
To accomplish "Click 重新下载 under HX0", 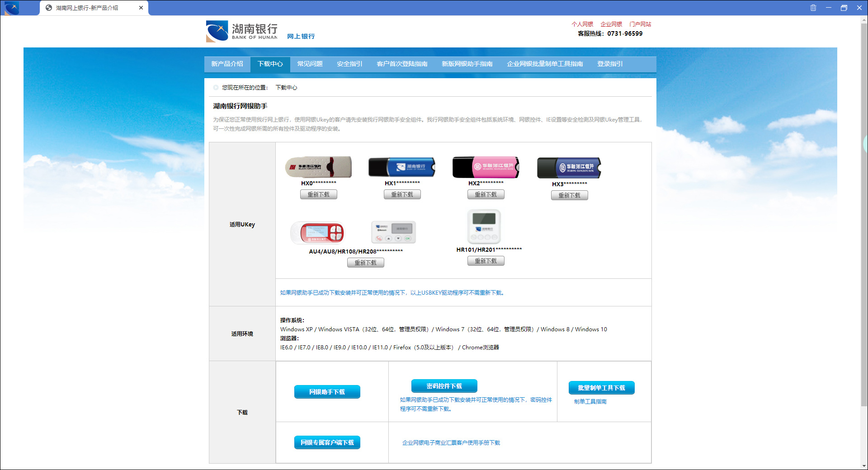I will click(x=319, y=194).
